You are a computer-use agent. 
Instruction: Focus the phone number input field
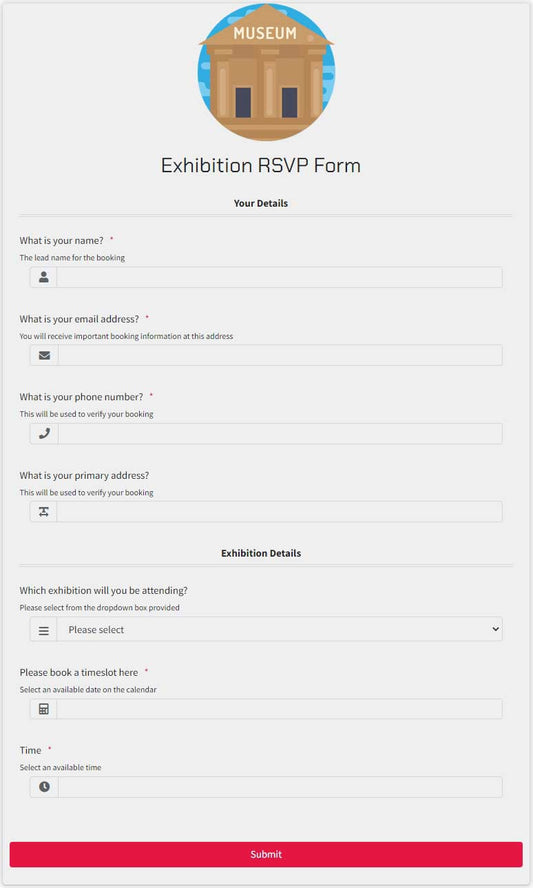[280, 433]
